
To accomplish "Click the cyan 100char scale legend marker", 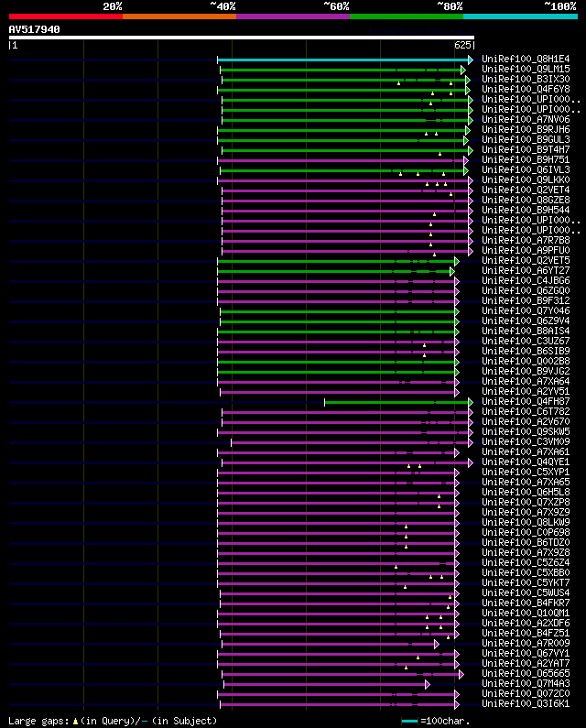I will point(409,721).
